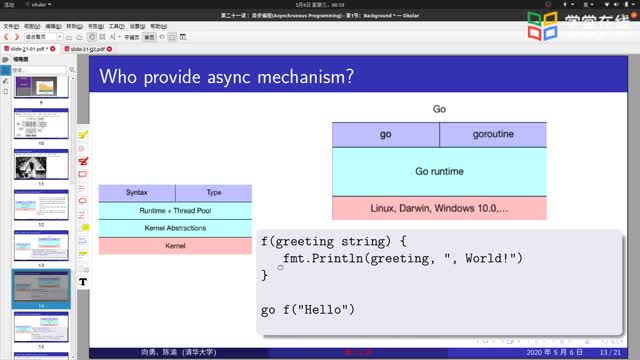The height and width of the screenshot is (360, 640).
Task: Click the thumbnail search input field
Action: coord(39,70)
